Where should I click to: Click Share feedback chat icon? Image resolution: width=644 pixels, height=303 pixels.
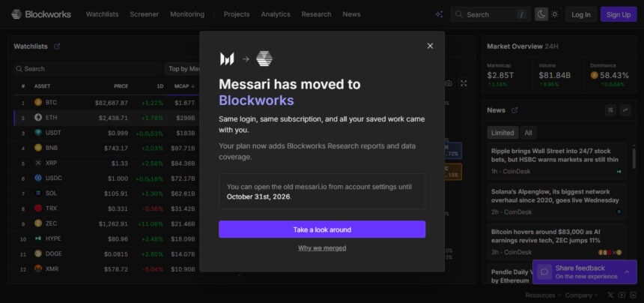[544, 271]
